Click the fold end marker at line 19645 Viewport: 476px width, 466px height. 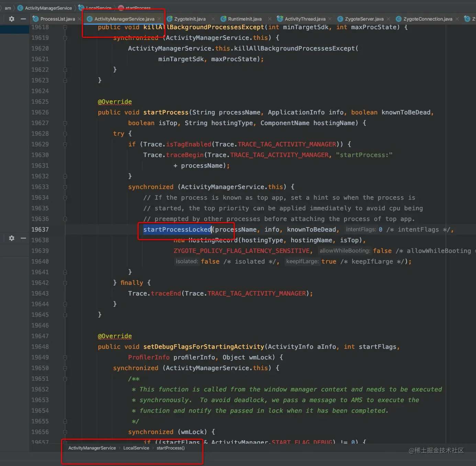tap(65, 315)
